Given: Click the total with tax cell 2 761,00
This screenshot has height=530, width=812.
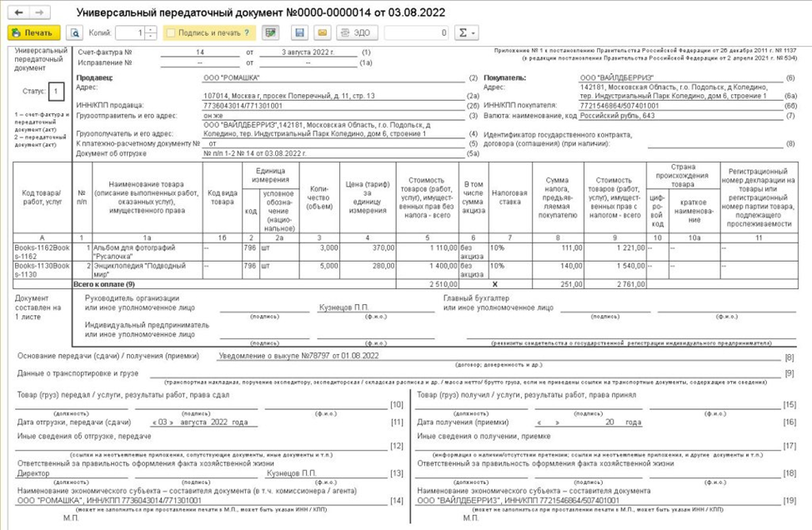Looking at the screenshot, I should point(614,284).
